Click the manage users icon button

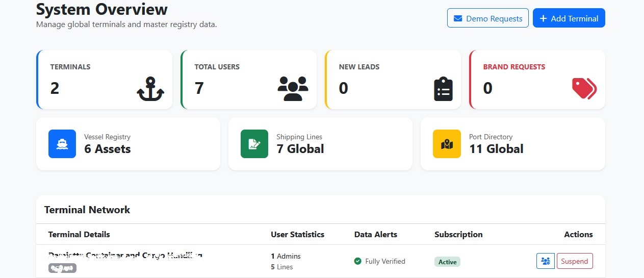(545, 261)
